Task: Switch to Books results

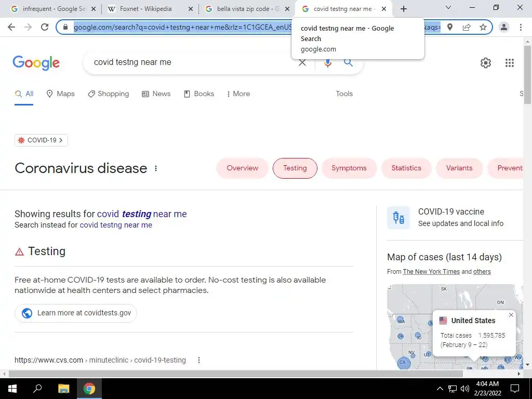Action: [199, 94]
